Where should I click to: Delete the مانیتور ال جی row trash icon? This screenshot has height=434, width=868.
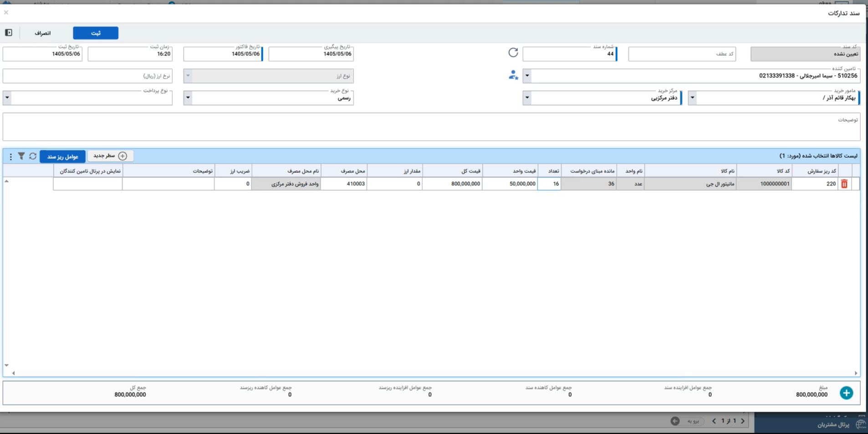tap(844, 184)
